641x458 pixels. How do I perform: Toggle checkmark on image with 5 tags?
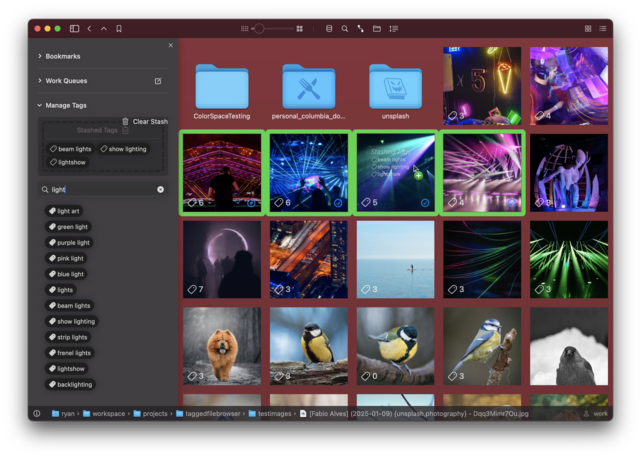(425, 203)
